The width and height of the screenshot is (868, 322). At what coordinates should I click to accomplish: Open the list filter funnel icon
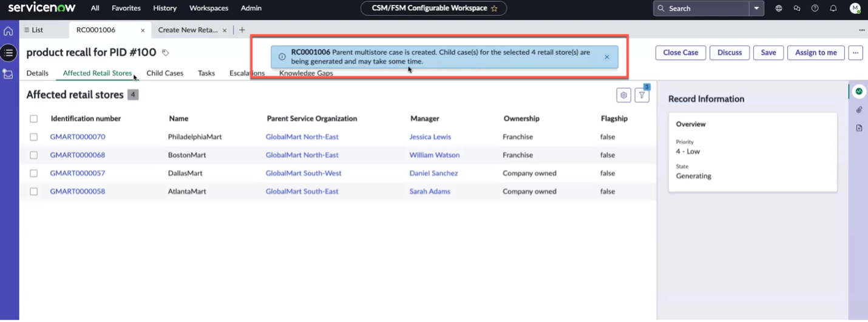[642, 95]
